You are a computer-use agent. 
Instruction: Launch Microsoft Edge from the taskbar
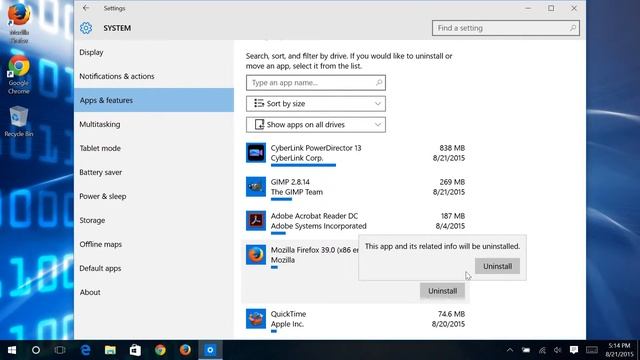85,350
